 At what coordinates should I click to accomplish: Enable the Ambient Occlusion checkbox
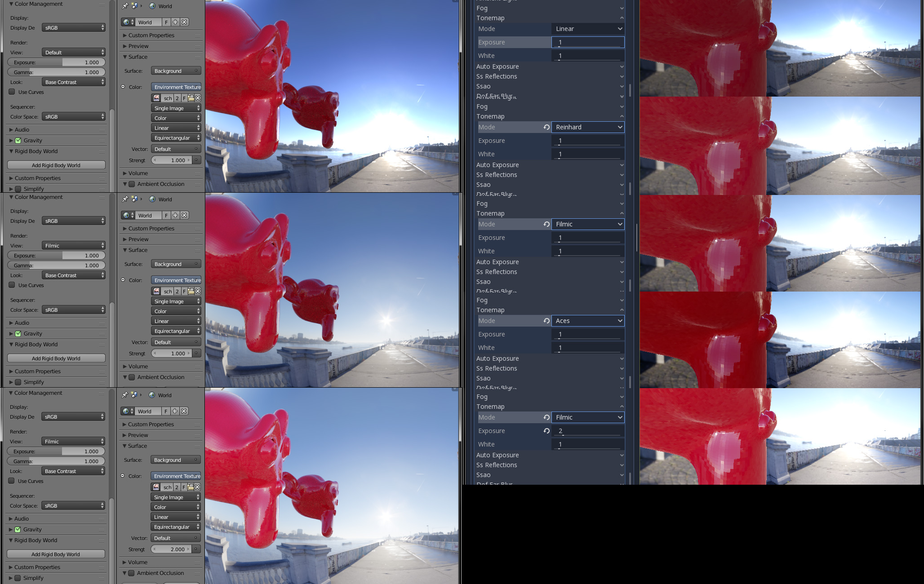pos(132,184)
